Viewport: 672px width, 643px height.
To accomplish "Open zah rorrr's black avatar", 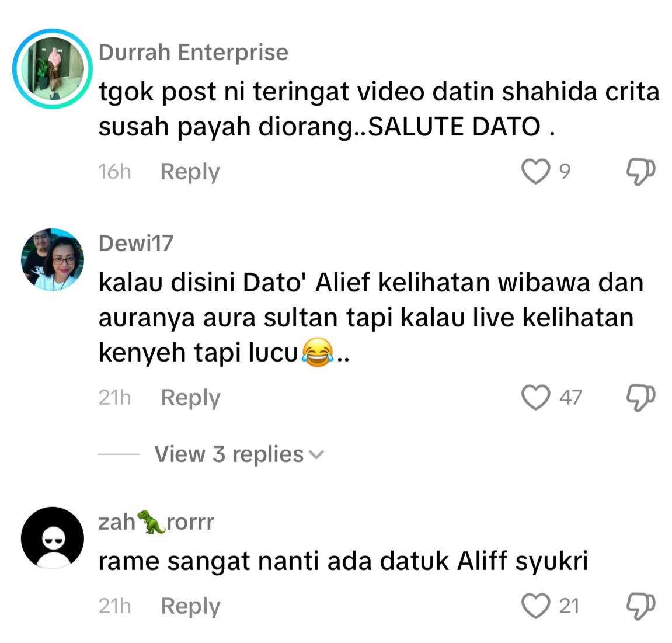I will (53, 537).
